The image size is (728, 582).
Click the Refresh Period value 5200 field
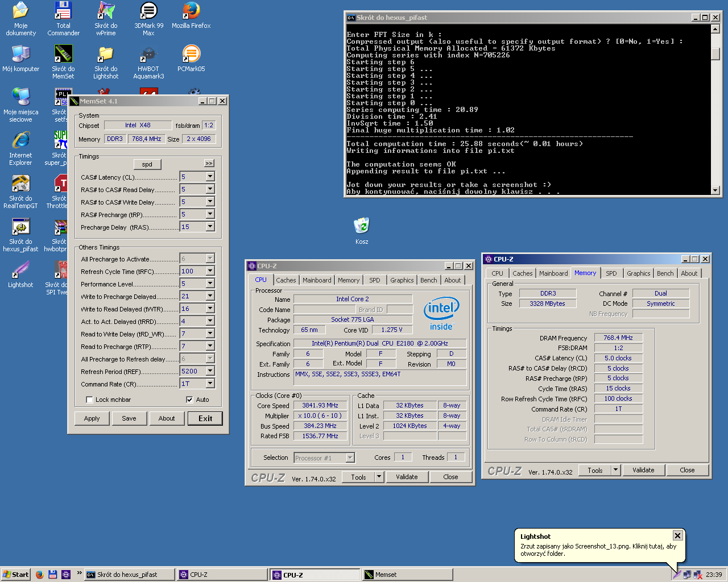pyautogui.click(x=192, y=371)
